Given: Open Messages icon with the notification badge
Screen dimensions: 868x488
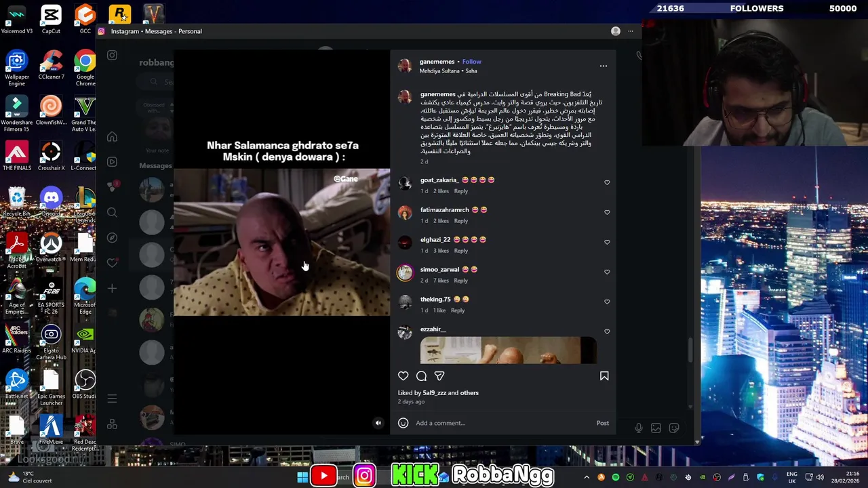Looking at the screenshot, I should [x=113, y=187].
